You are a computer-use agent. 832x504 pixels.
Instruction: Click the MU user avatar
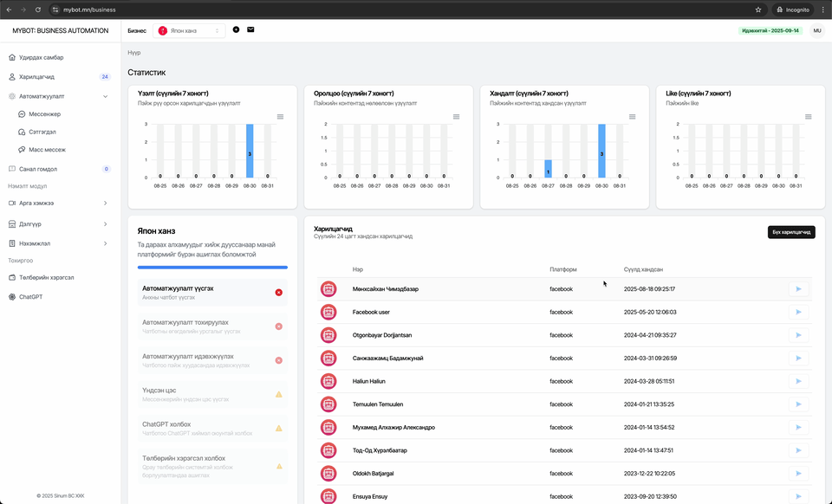coord(816,30)
